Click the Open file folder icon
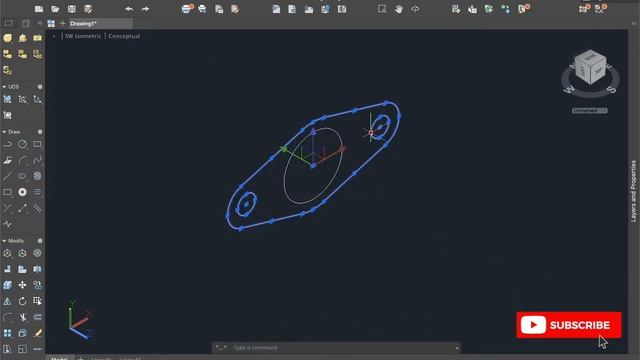Screen dimensions: 640x360 pos(55,9)
